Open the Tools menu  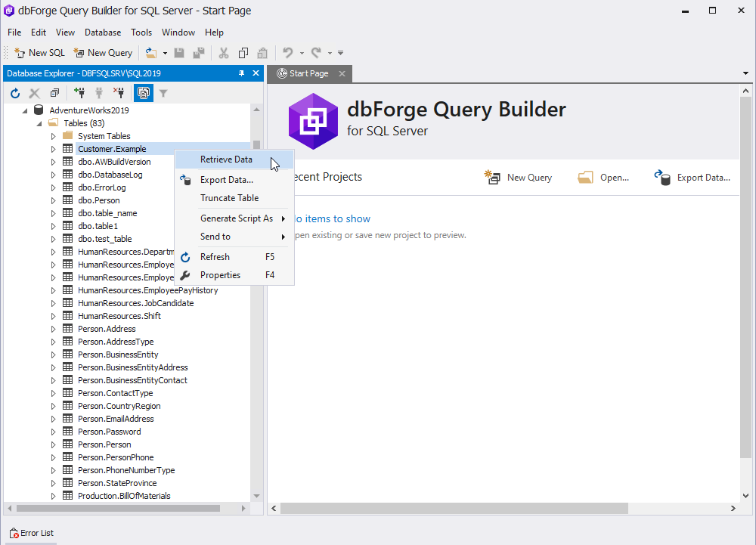pyautogui.click(x=141, y=33)
